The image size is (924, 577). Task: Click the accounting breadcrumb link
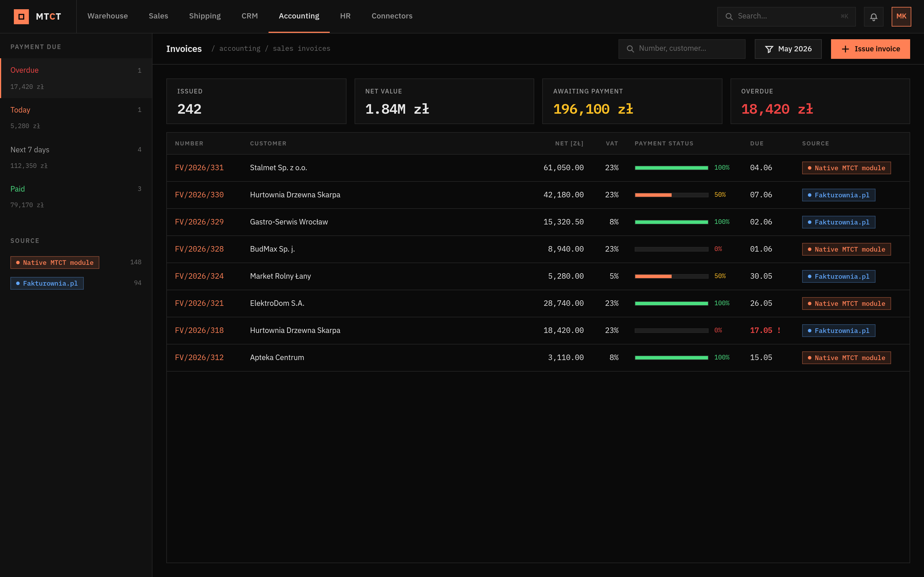click(x=240, y=48)
